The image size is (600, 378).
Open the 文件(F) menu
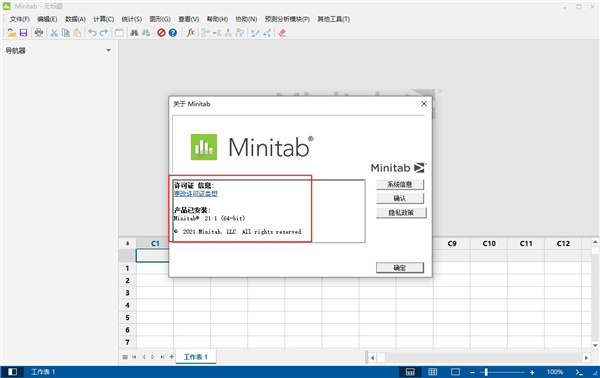[x=19, y=19]
